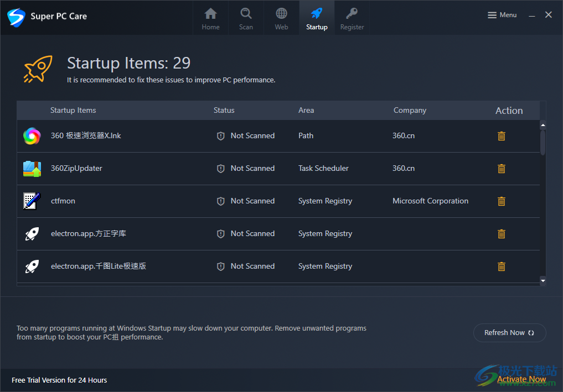563x392 pixels.
Task: Click Free Trial Version for 24 Hours text
Action: (x=59, y=380)
